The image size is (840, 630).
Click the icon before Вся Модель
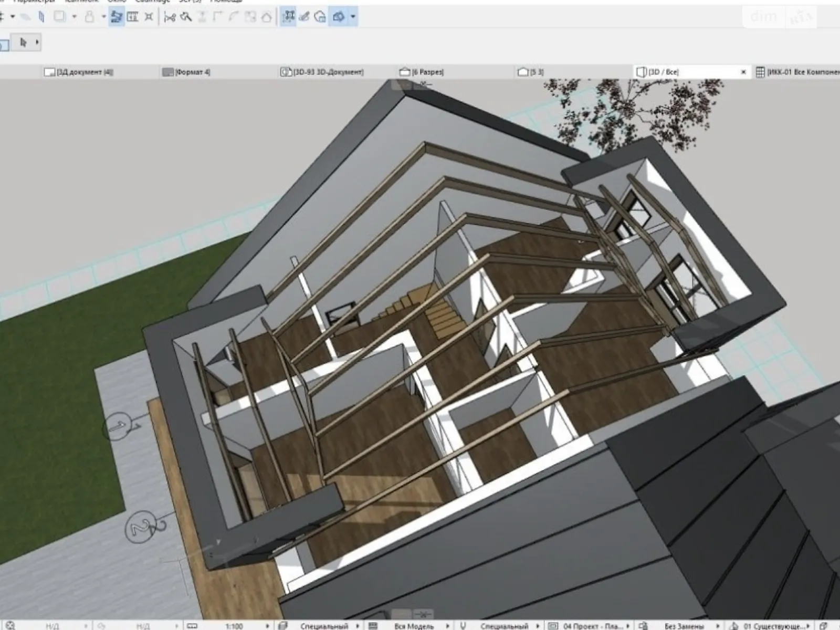coord(373,626)
